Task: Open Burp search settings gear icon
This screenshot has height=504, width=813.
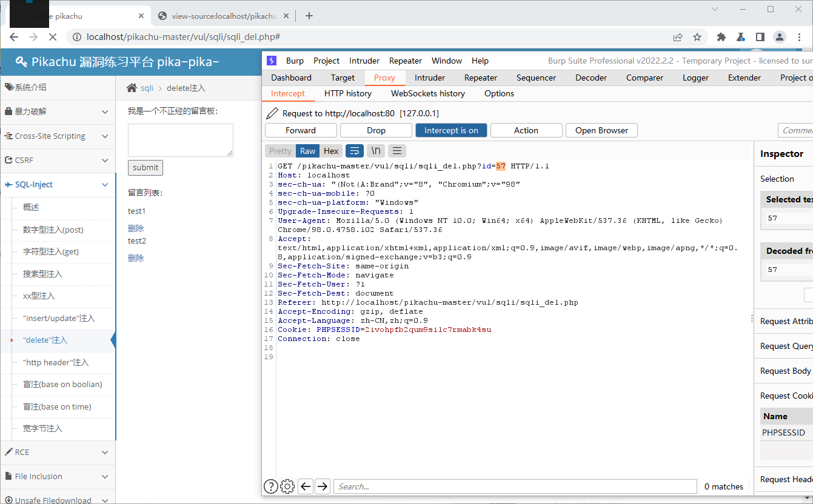Action: pos(287,486)
